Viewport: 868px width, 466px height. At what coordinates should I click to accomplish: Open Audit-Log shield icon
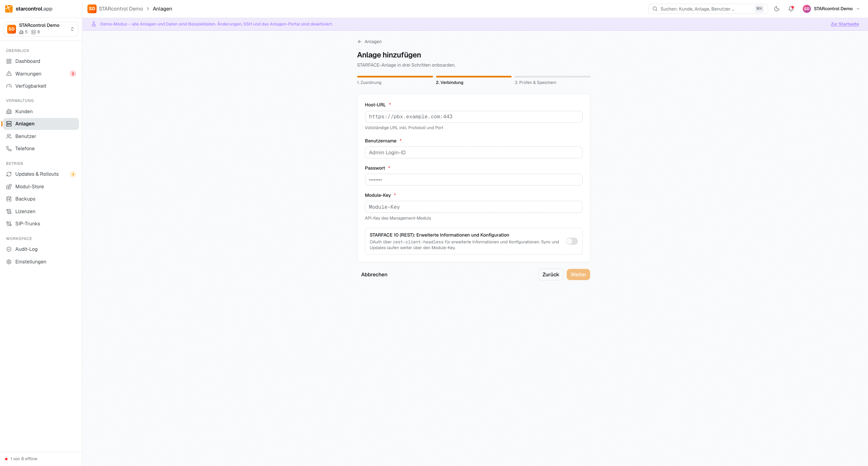tap(9, 249)
